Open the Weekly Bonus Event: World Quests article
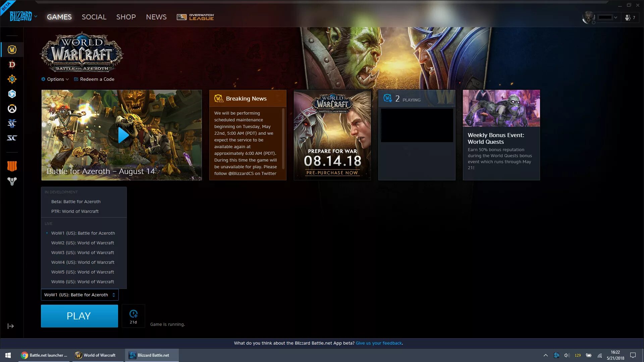Screen dimensions: 644x362 click(501, 135)
